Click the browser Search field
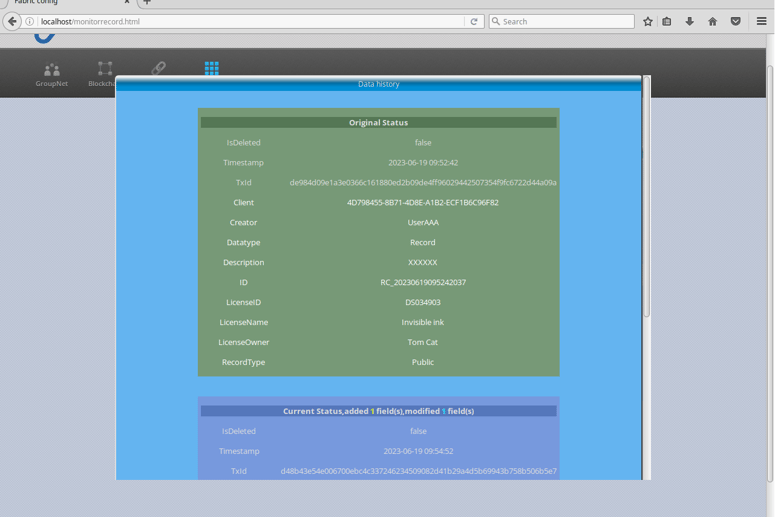 pos(561,21)
